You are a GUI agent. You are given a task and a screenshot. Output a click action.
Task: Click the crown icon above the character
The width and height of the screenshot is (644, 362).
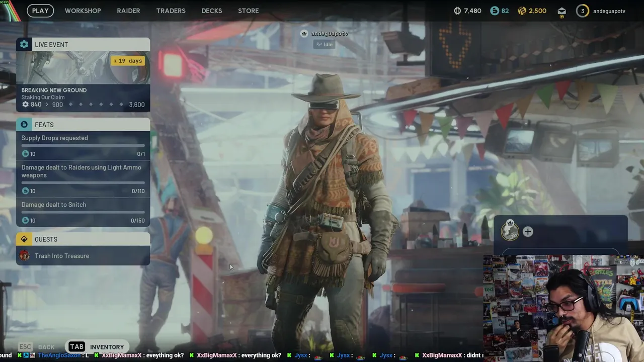tap(304, 33)
